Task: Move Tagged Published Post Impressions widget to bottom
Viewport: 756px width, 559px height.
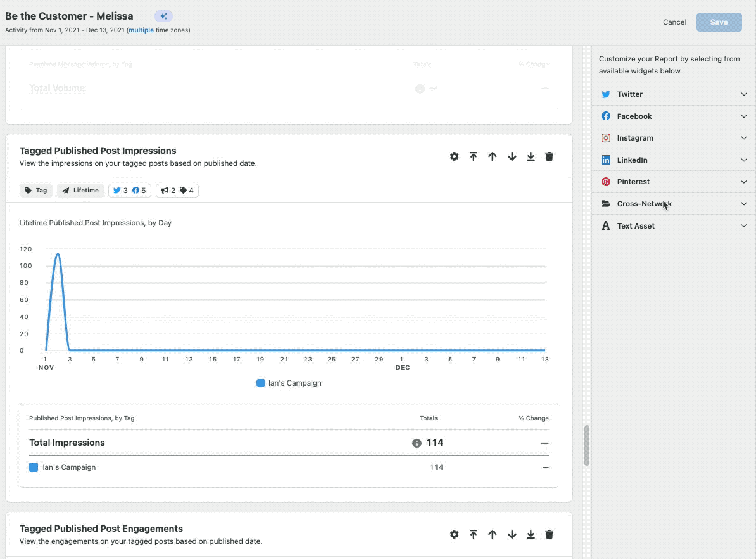Action: (x=531, y=156)
